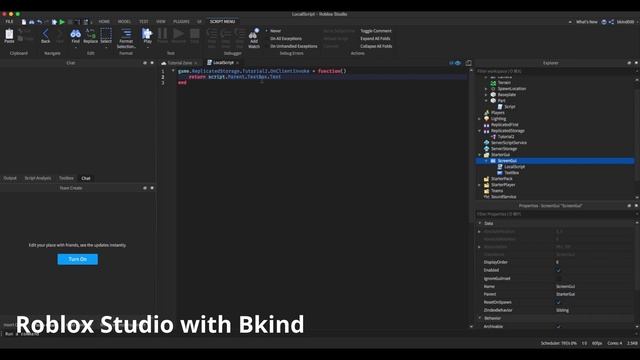
Task: Select SoundService in Explorer
Action: pyautogui.click(x=504, y=197)
